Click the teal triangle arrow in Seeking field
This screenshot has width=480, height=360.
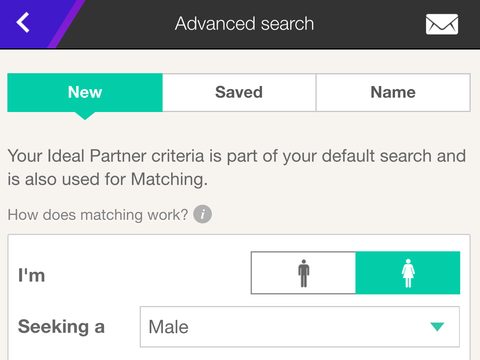(437, 326)
